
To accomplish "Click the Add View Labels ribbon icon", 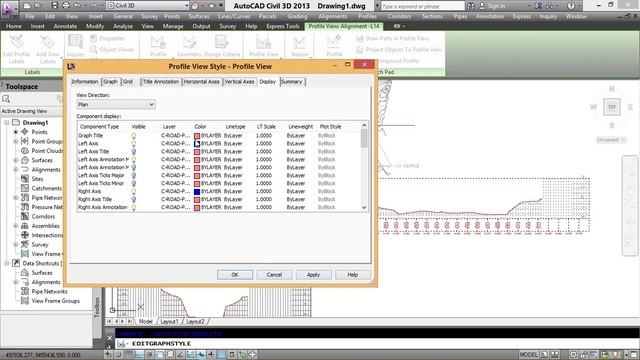I will [x=48, y=42].
